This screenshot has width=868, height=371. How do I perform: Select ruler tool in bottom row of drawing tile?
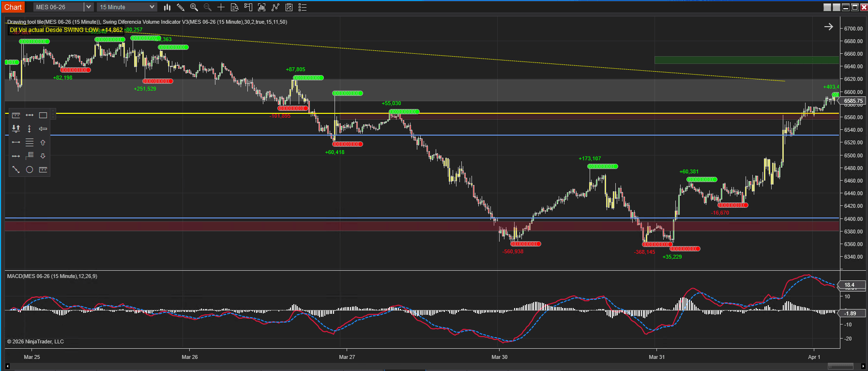(43, 170)
